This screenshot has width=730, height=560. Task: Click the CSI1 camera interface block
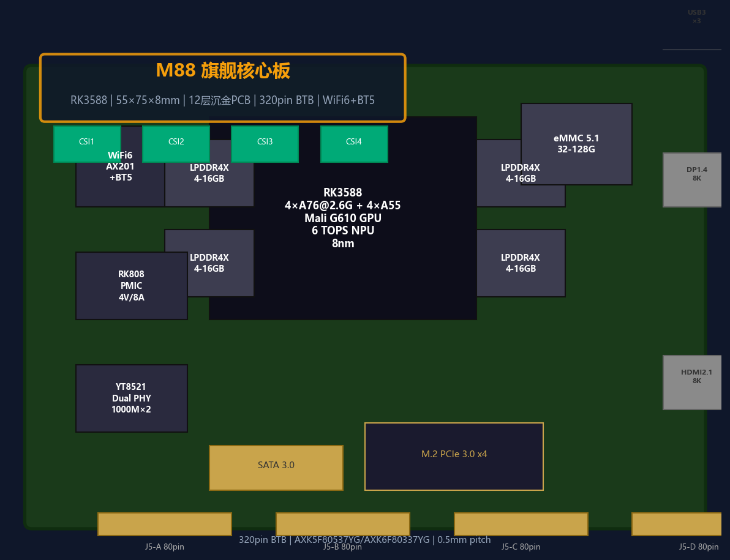pos(87,144)
